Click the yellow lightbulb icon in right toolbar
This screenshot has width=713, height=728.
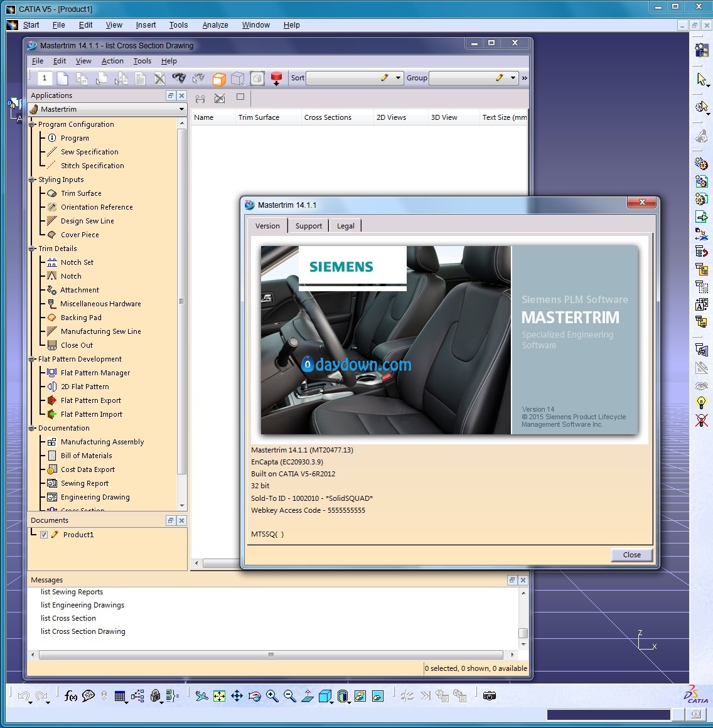coord(702,402)
